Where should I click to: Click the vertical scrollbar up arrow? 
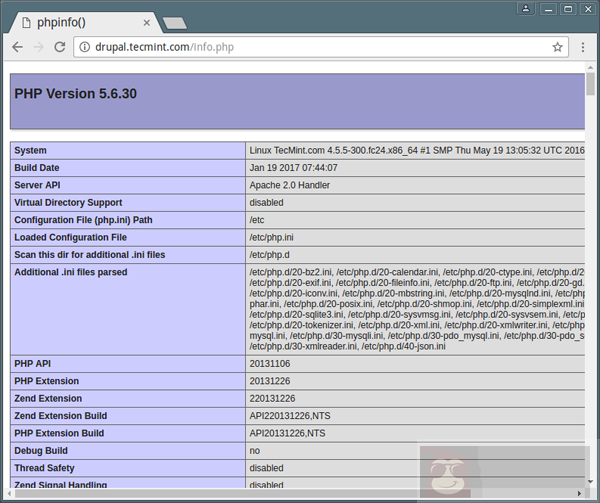[x=590, y=67]
